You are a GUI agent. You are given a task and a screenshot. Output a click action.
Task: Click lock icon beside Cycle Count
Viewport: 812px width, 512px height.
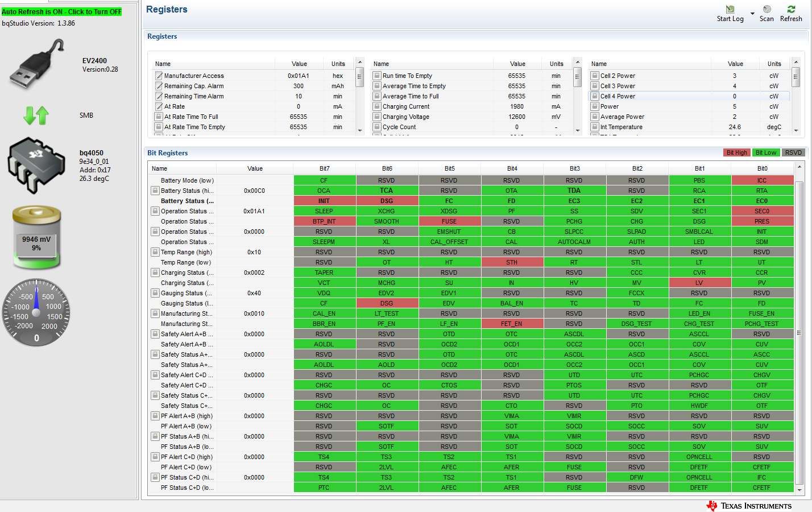coord(377,127)
